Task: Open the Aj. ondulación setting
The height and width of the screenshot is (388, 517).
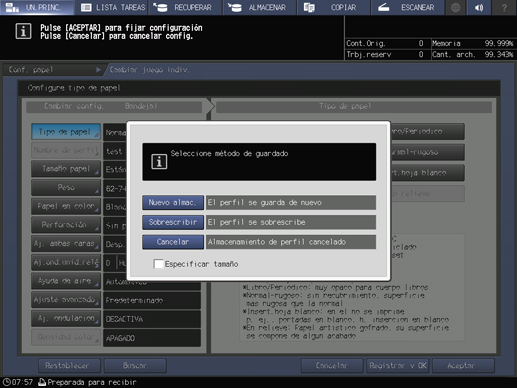Action: pyautogui.click(x=66, y=318)
